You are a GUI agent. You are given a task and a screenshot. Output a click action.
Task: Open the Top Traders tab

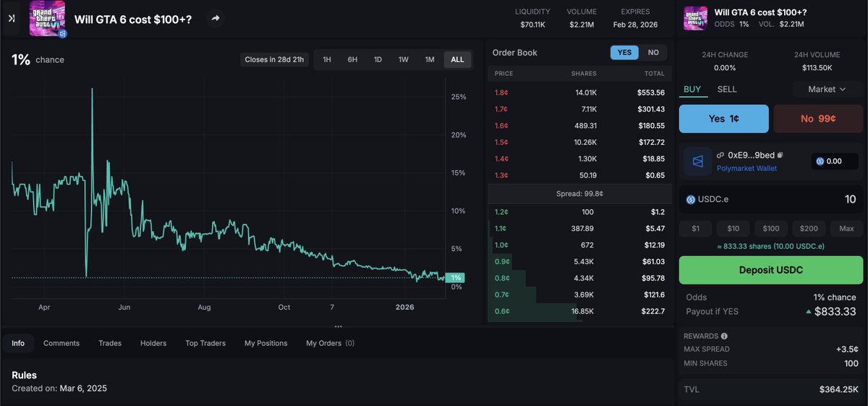pyautogui.click(x=205, y=343)
